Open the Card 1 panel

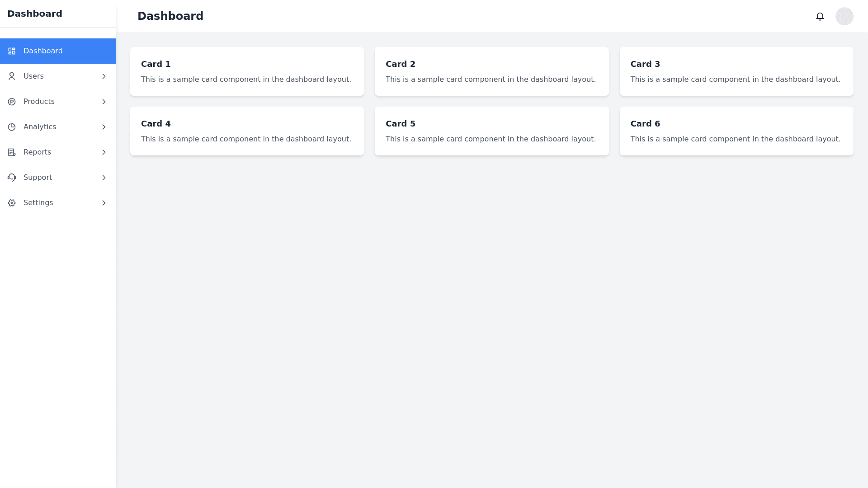[x=247, y=71]
